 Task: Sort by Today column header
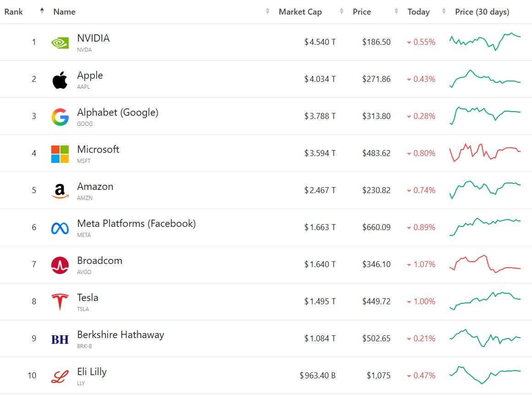click(x=418, y=12)
